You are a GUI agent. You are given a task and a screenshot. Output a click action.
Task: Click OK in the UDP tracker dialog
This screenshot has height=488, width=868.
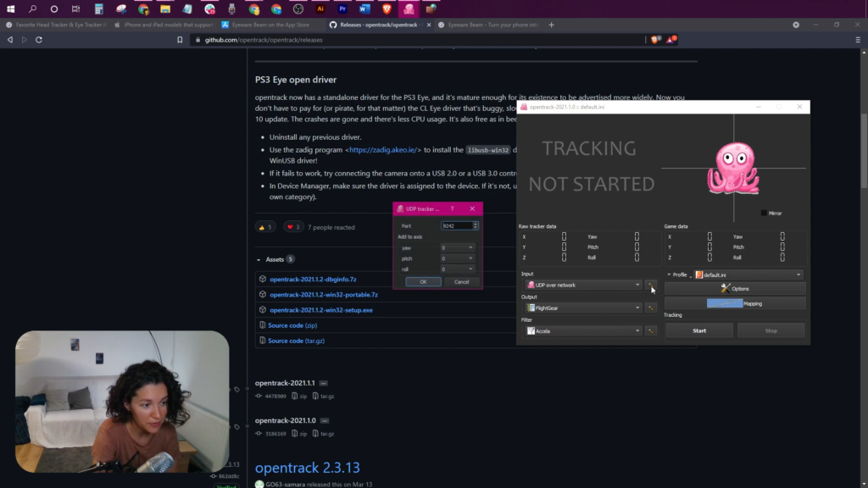(x=424, y=281)
